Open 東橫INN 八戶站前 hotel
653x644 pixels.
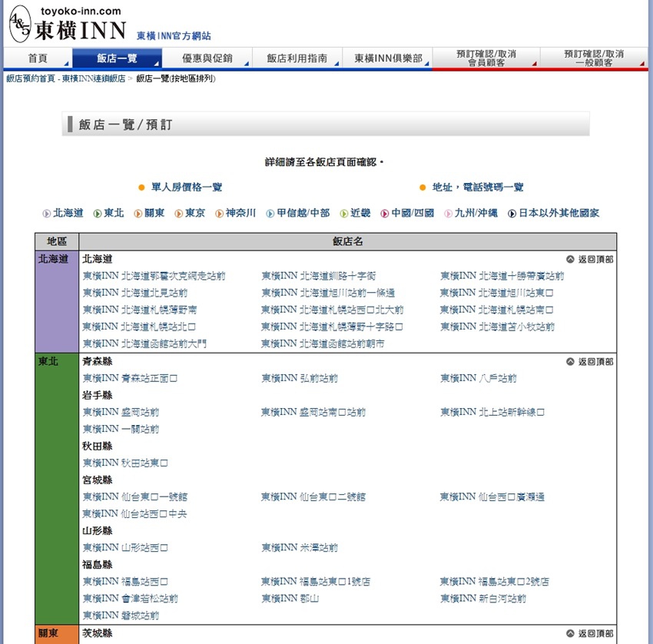pos(478,378)
